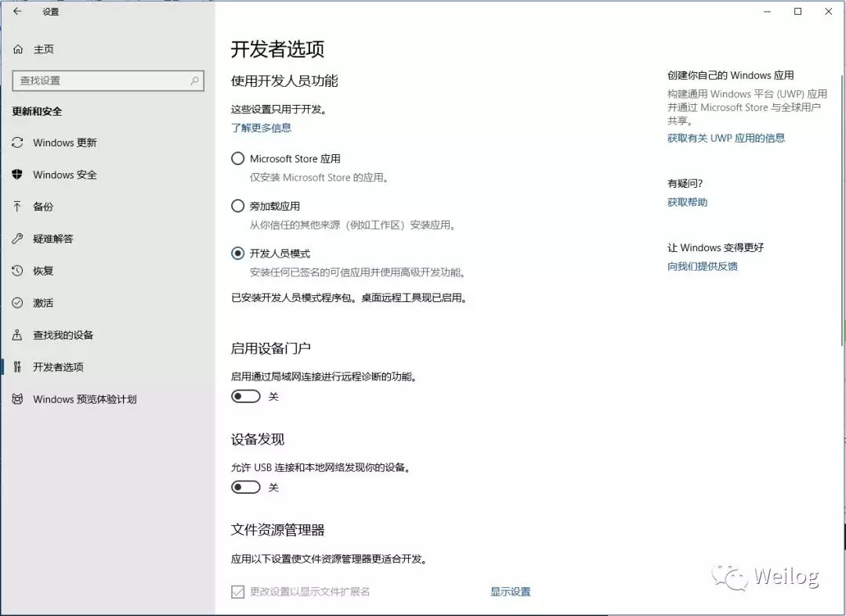The width and height of the screenshot is (846, 616).
Task: Open 获取有关 UWP 应用的信息 link
Action: [x=725, y=138]
